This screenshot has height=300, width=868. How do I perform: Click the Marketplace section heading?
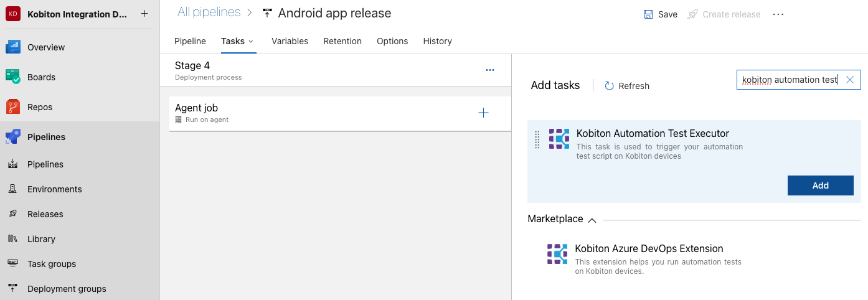[555, 219]
